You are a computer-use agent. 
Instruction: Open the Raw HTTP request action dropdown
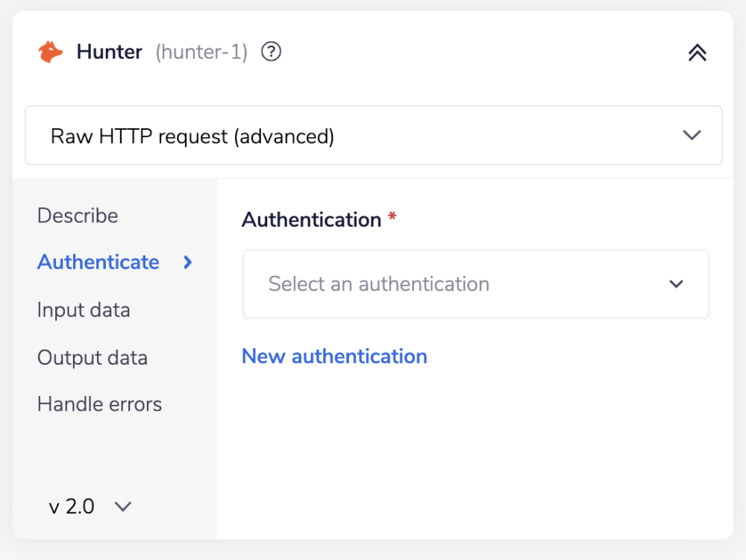373,135
